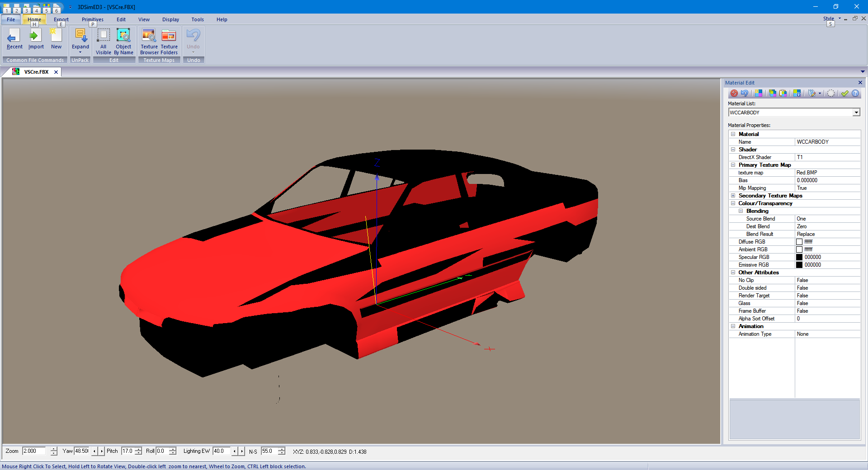
Task: Click the copy material icon
Action: pyautogui.click(x=772, y=93)
